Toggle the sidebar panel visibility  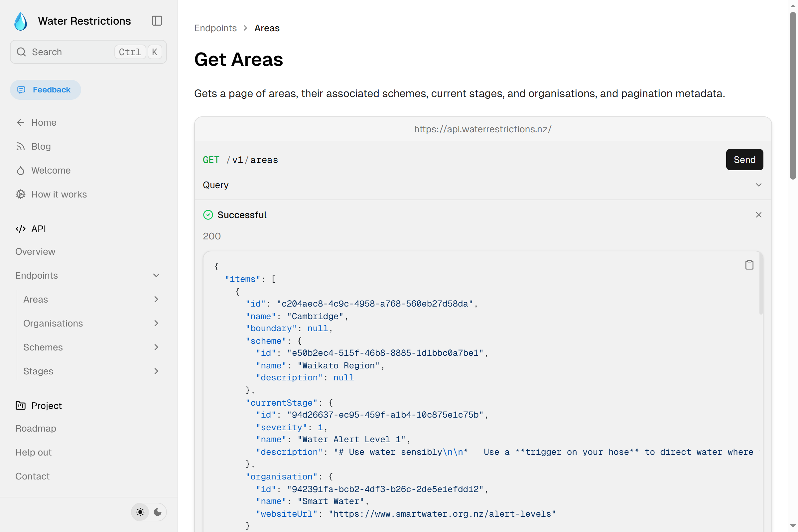pyautogui.click(x=156, y=21)
